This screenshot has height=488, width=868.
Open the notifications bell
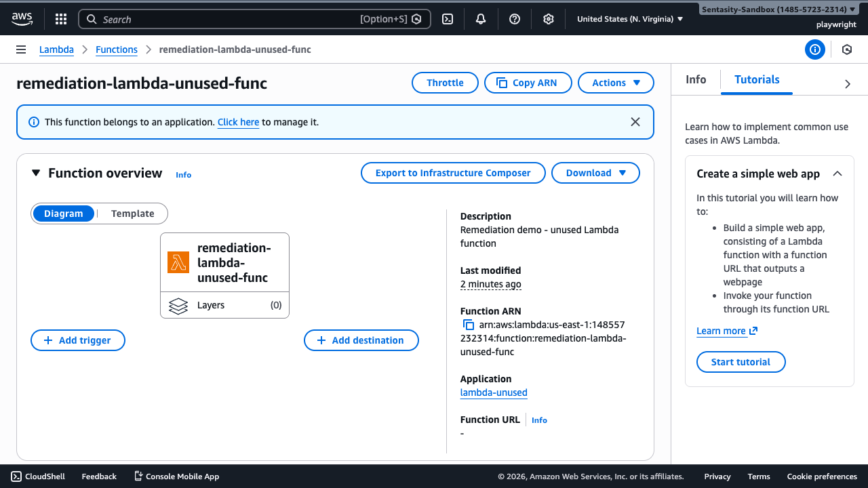point(480,18)
